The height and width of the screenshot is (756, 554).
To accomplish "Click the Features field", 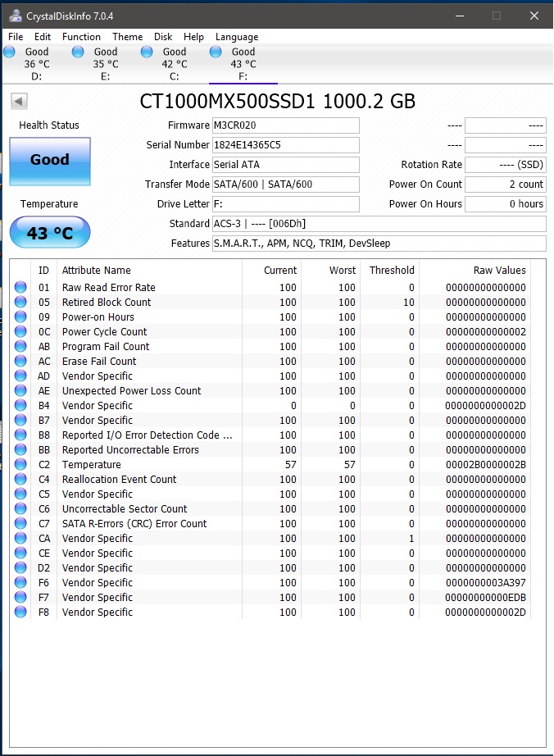I will coord(379,244).
